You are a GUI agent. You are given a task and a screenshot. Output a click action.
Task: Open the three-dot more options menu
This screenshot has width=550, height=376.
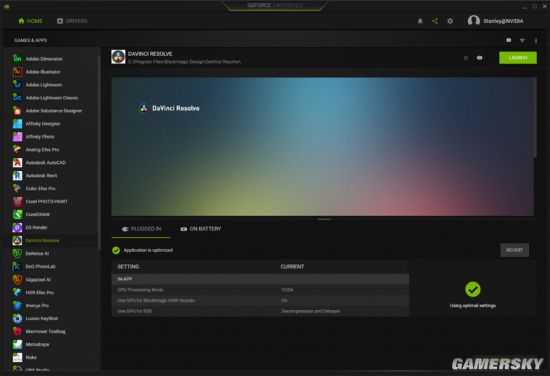tap(536, 41)
